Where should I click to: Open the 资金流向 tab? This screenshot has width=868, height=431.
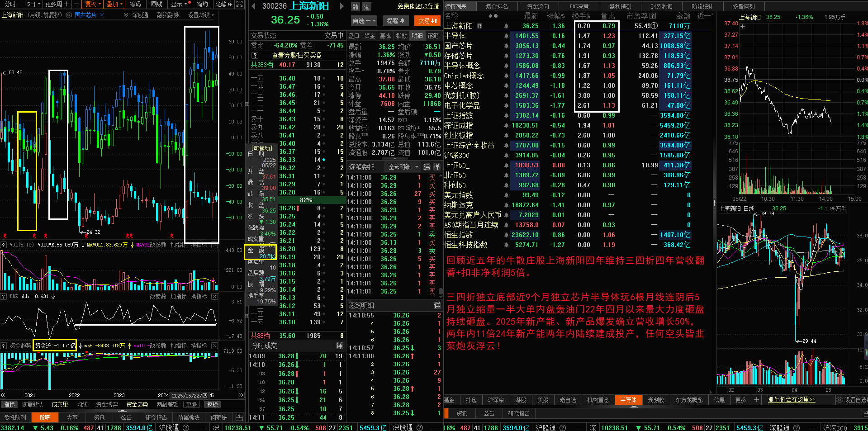tap(538, 6)
